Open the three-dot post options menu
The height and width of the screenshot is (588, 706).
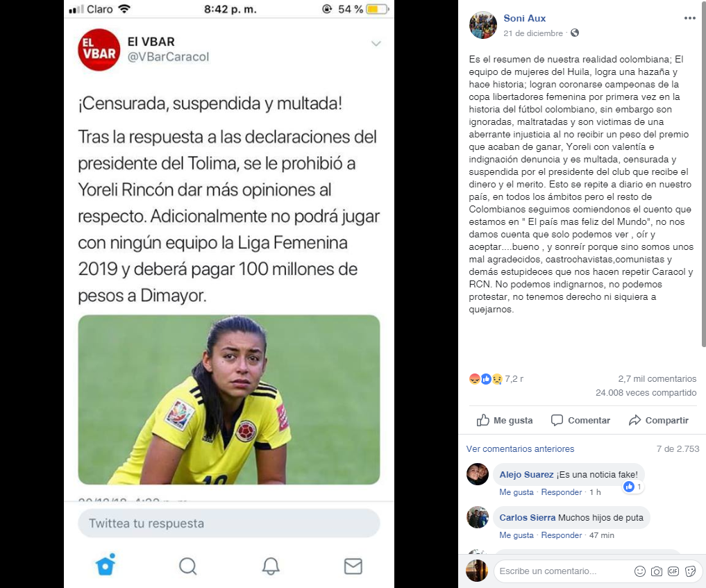coord(690,18)
